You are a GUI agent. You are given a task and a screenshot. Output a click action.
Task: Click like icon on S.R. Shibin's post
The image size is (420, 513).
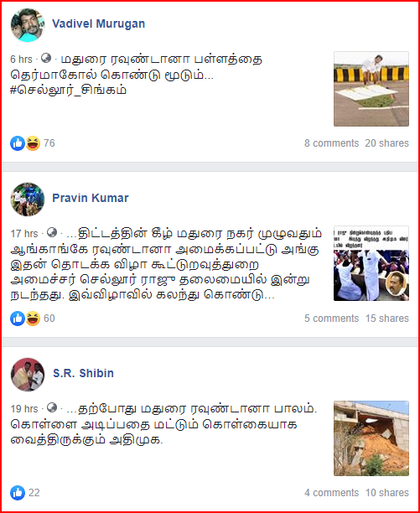tap(18, 493)
